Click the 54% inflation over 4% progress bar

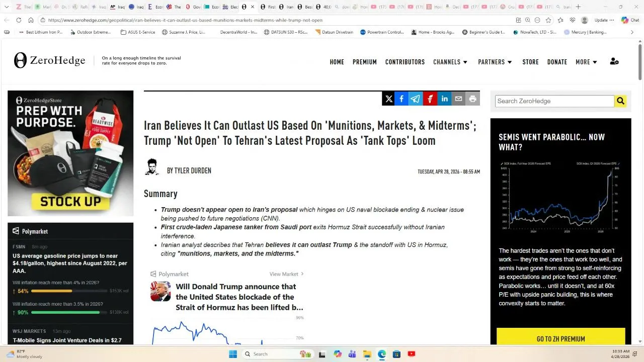[x=69, y=291]
